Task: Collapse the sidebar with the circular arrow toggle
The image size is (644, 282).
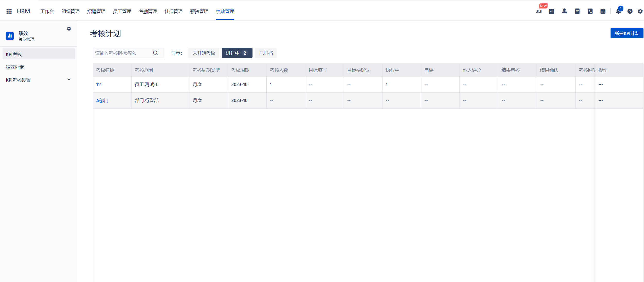Action: click(69, 29)
